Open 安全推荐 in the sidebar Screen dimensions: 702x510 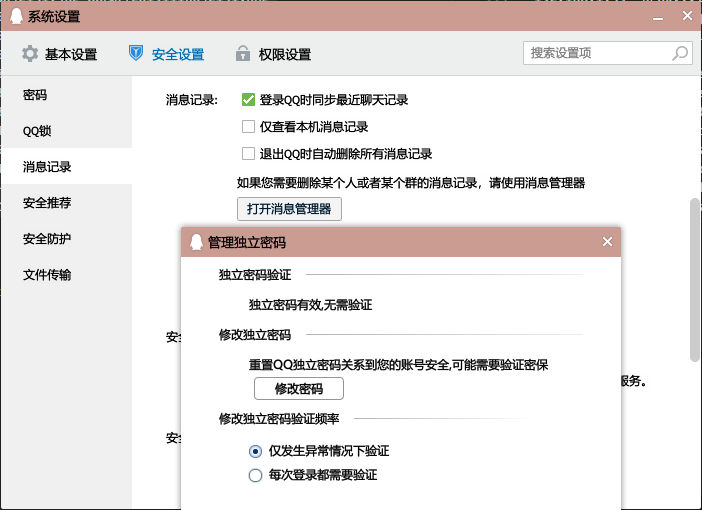click(x=66, y=202)
